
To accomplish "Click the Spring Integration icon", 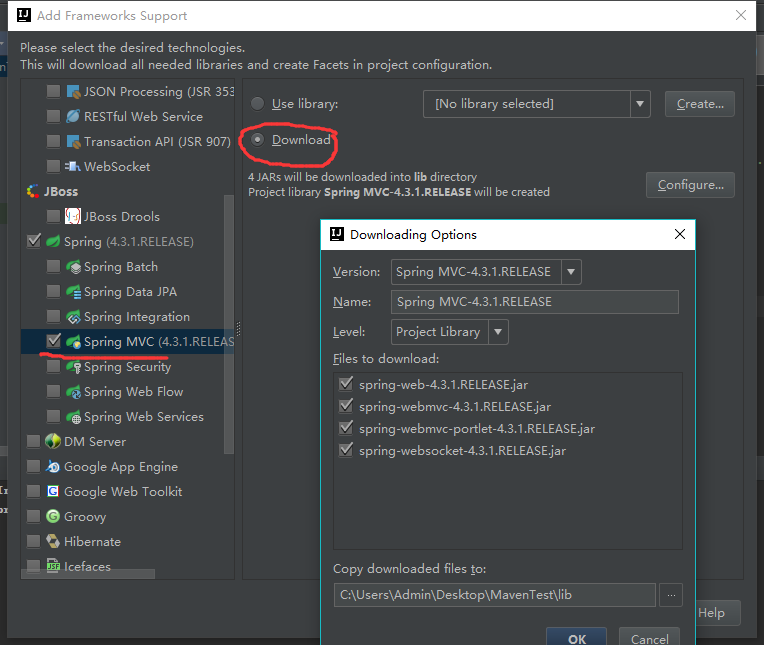I will [73, 317].
